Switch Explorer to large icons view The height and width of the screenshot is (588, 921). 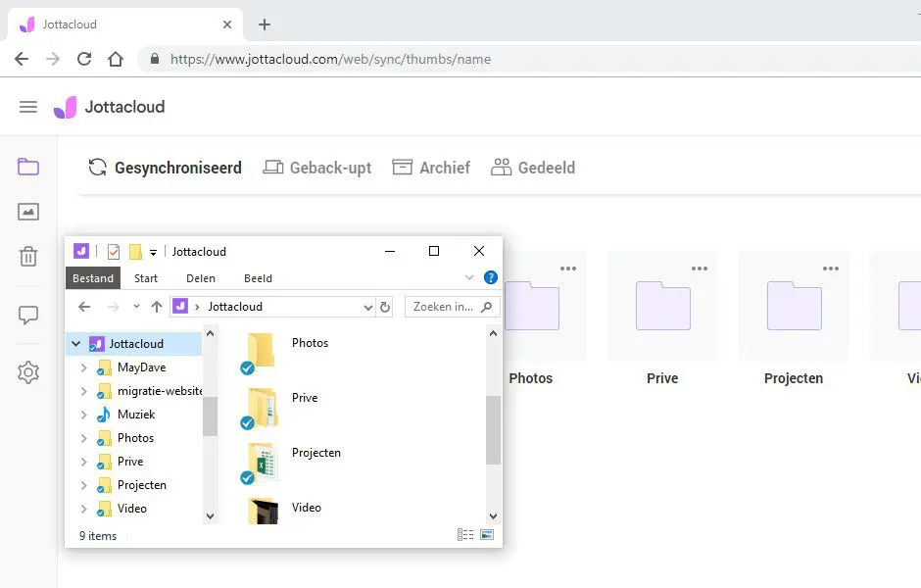487,534
